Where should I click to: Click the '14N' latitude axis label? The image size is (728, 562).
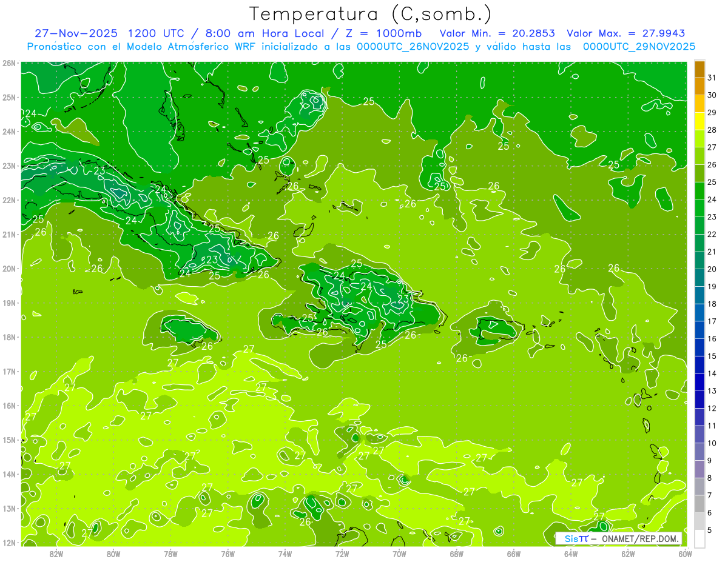point(9,474)
